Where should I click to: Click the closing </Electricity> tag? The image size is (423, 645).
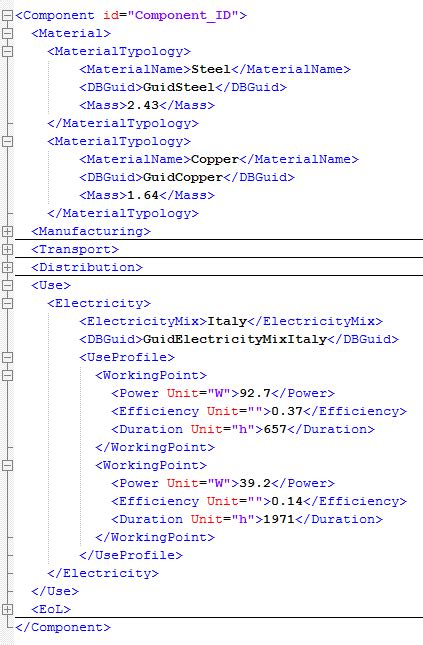[103, 573]
